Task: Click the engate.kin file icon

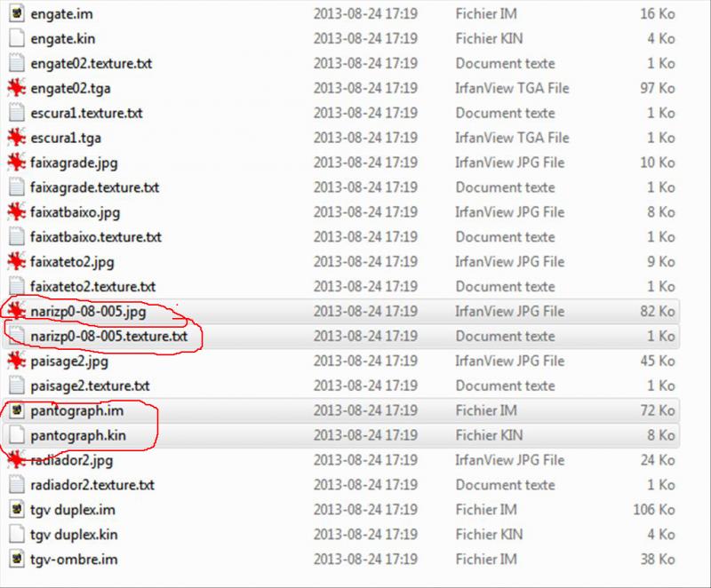Action: tap(16, 38)
